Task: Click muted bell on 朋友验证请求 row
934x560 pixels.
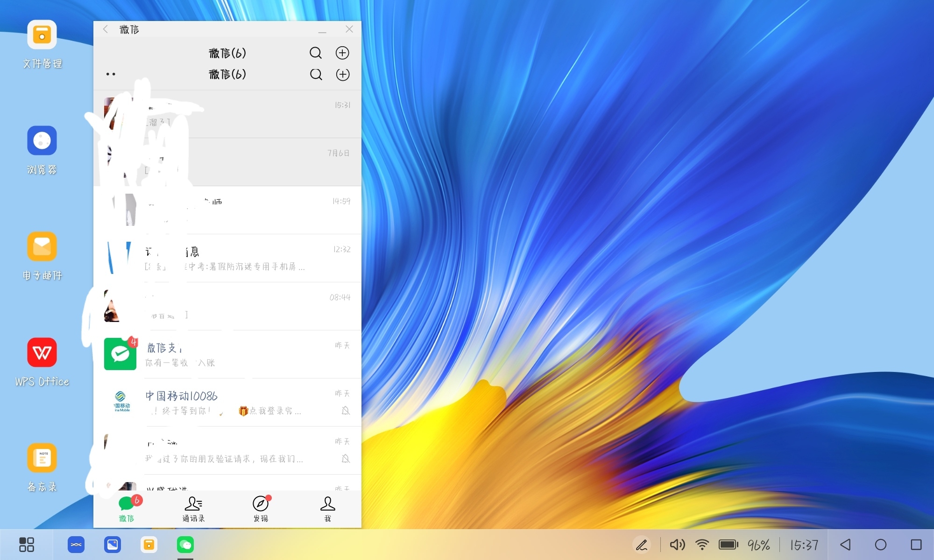Action: click(346, 459)
